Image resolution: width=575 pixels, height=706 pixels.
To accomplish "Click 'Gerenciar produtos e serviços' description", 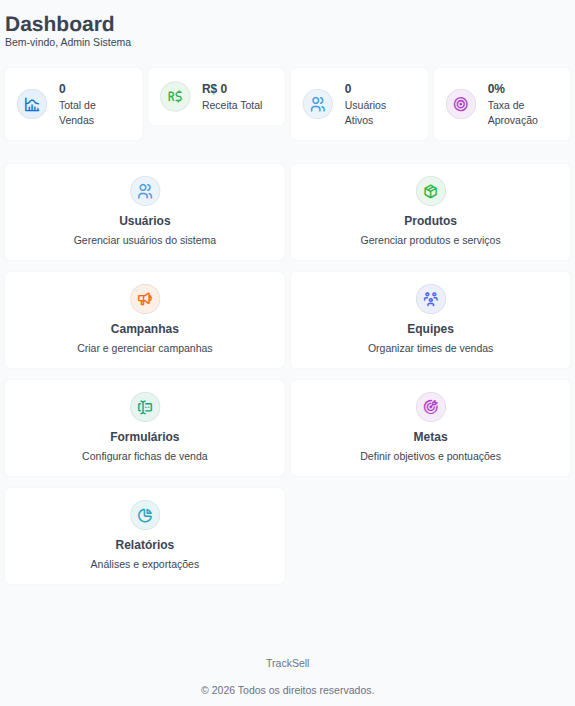I will (430, 240).
